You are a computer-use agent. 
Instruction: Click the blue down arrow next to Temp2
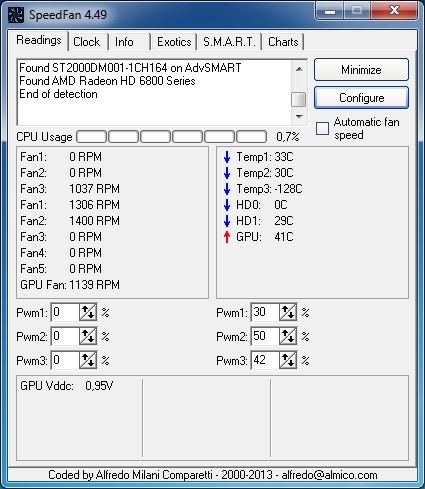coord(227,173)
